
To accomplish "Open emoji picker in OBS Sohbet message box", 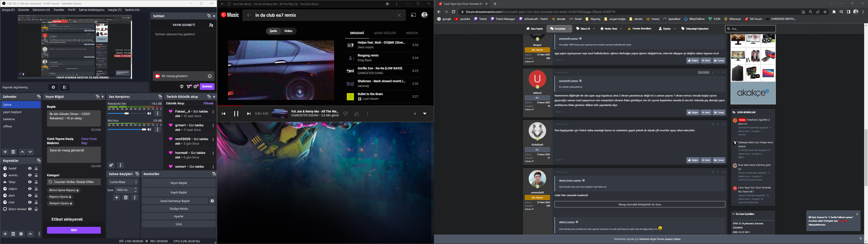I will tap(210, 76).
